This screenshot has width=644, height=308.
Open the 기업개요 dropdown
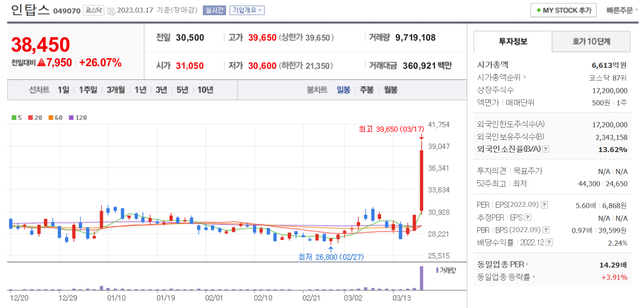pos(247,10)
